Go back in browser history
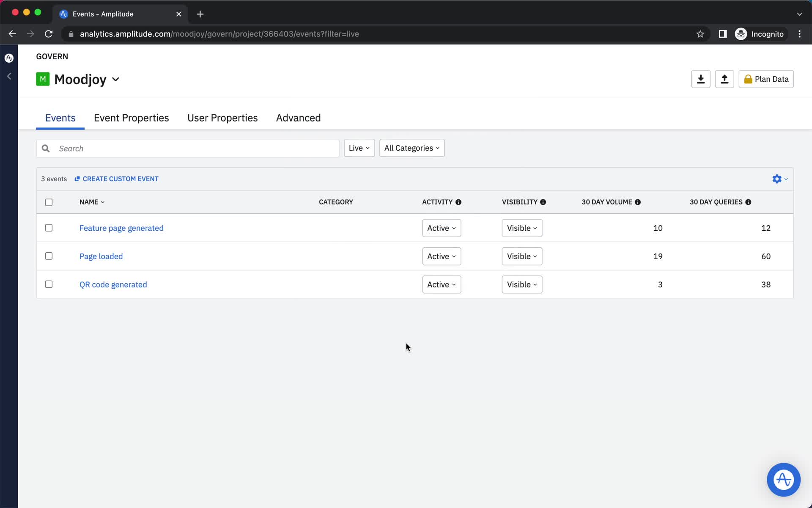Screen dimensions: 812x508 [12, 34]
